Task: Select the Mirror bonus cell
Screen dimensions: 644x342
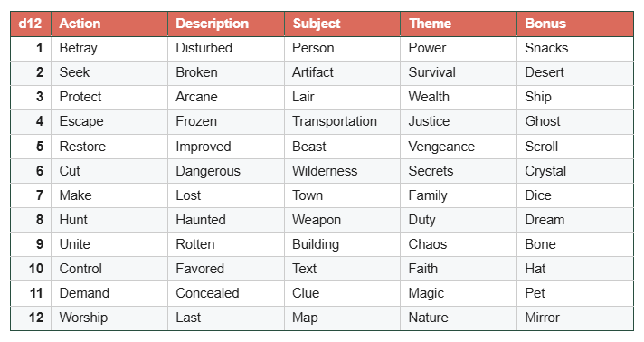Action: pos(575,318)
